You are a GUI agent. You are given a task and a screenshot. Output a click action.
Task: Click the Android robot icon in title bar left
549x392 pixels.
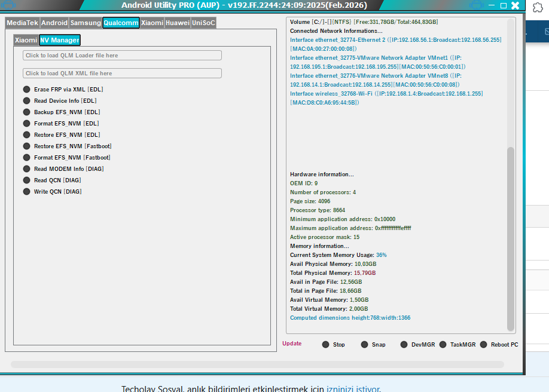click(8, 5)
